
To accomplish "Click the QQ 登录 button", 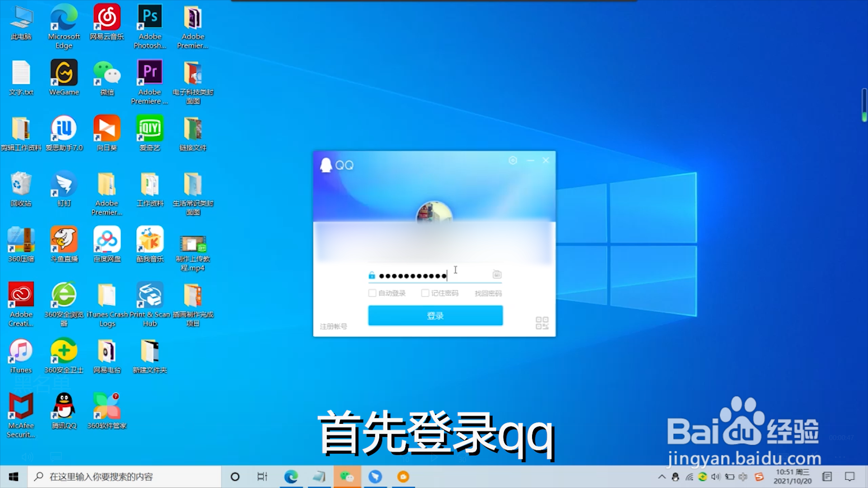I will 435,315.
